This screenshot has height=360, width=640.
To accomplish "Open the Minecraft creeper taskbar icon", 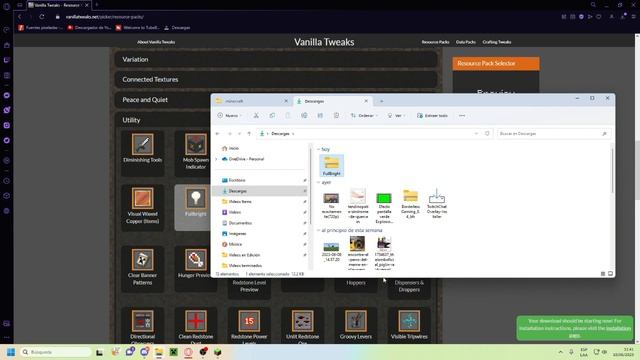I will click(173, 352).
